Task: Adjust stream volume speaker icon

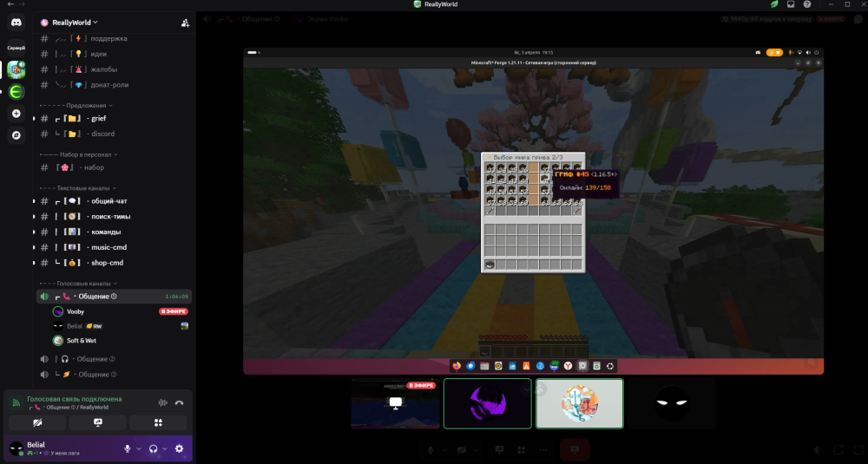Action: [x=819, y=450]
